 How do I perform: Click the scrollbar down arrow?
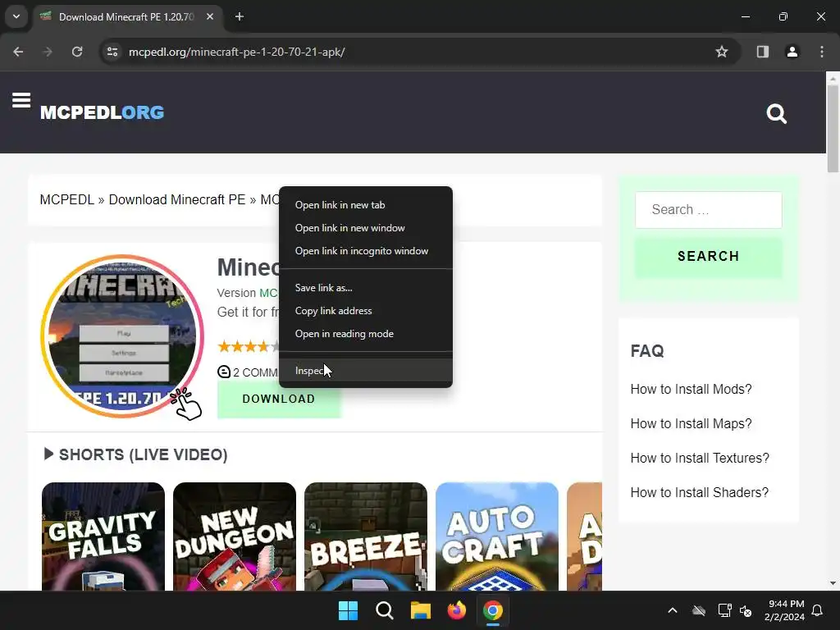[833, 583]
